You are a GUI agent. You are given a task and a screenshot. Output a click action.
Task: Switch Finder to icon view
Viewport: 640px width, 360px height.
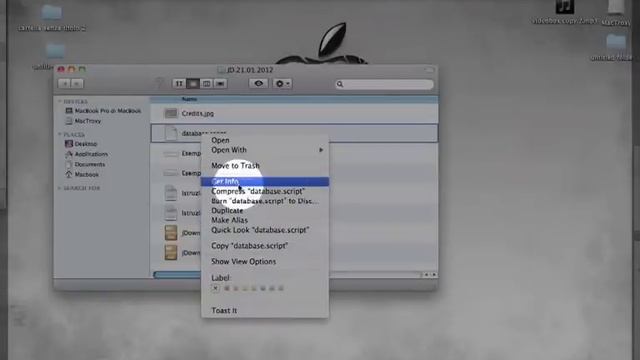tap(179, 84)
